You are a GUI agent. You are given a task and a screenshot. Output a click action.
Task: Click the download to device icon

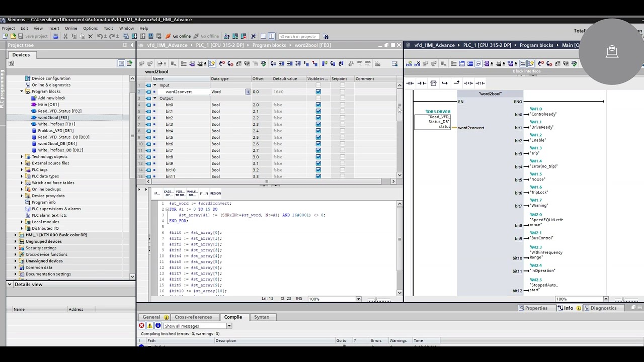pyautogui.click(x=135, y=36)
